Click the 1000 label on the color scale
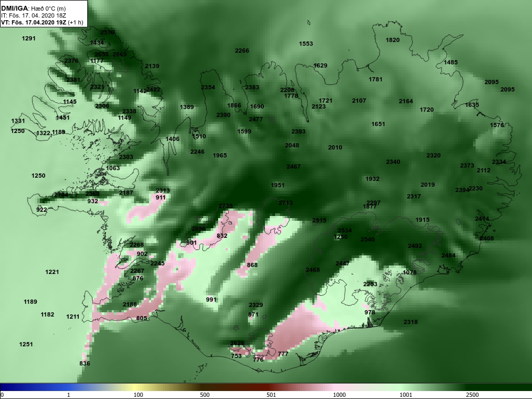The width and height of the screenshot is (532, 399). (339, 395)
